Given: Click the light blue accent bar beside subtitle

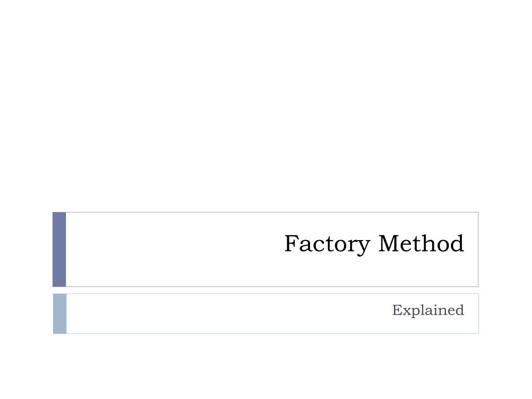Looking at the screenshot, I should coord(60,314).
